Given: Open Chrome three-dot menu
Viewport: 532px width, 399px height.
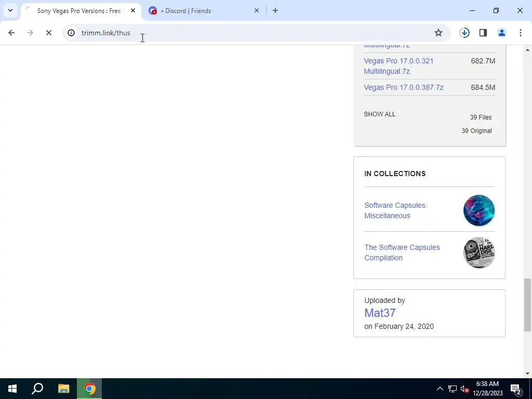Looking at the screenshot, I should point(520,33).
